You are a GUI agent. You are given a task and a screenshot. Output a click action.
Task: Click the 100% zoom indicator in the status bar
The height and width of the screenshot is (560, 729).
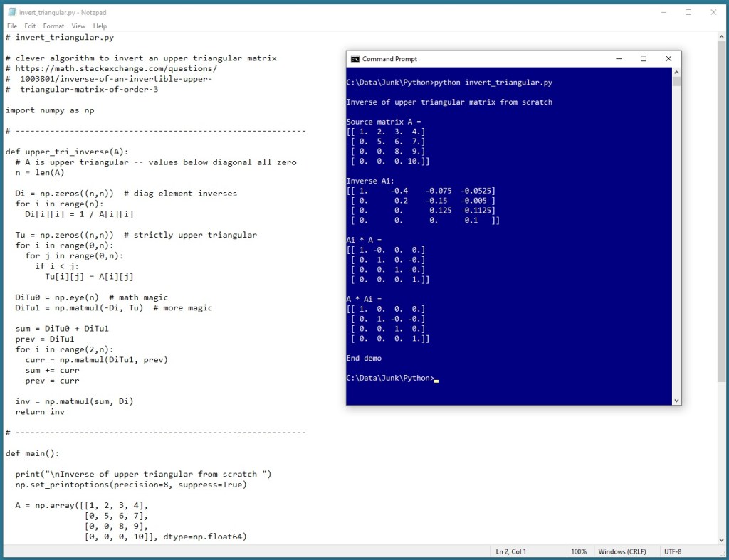(579, 551)
